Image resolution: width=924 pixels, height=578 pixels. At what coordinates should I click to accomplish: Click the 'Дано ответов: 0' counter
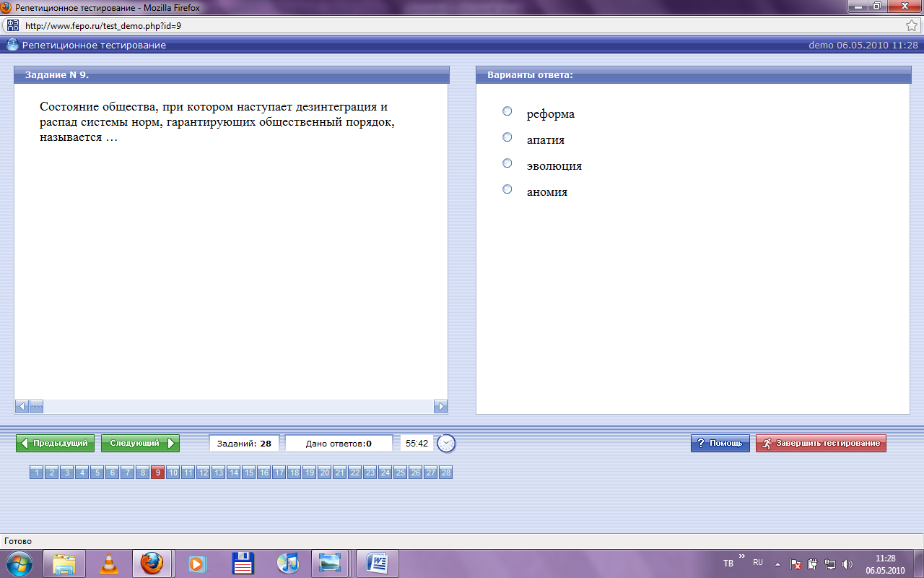(x=339, y=444)
